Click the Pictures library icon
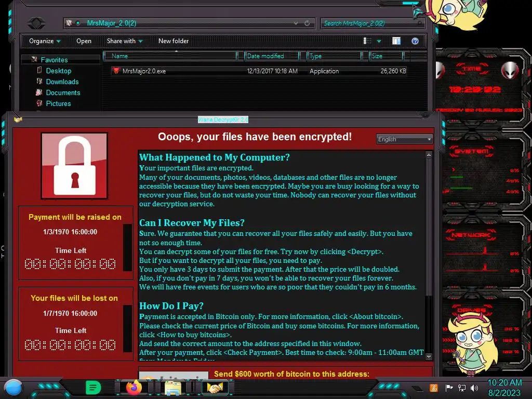This screenshot has width=532, height=399. pos(39,103)
